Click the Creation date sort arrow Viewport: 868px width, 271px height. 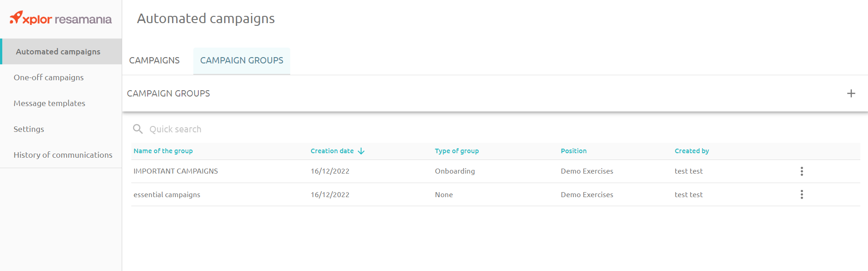[x=361, y=151]
